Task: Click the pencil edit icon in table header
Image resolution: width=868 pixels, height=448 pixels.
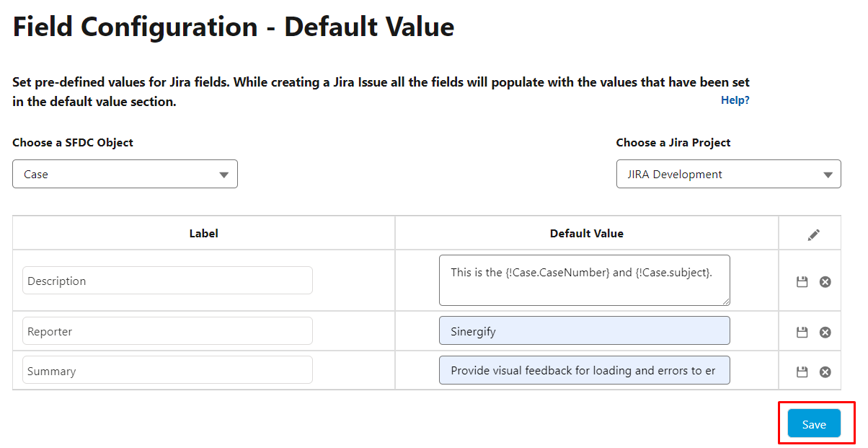Action: [814, 234]
